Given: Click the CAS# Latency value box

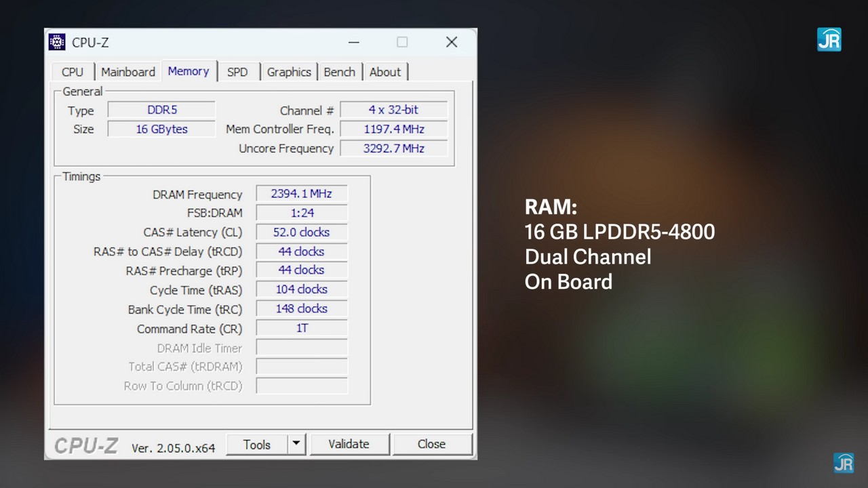Looking at the screenshot, I should click(301, 232).
